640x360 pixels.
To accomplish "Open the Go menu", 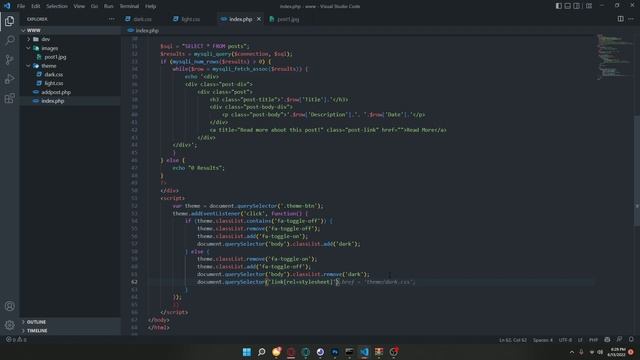I will pos(94,6).
